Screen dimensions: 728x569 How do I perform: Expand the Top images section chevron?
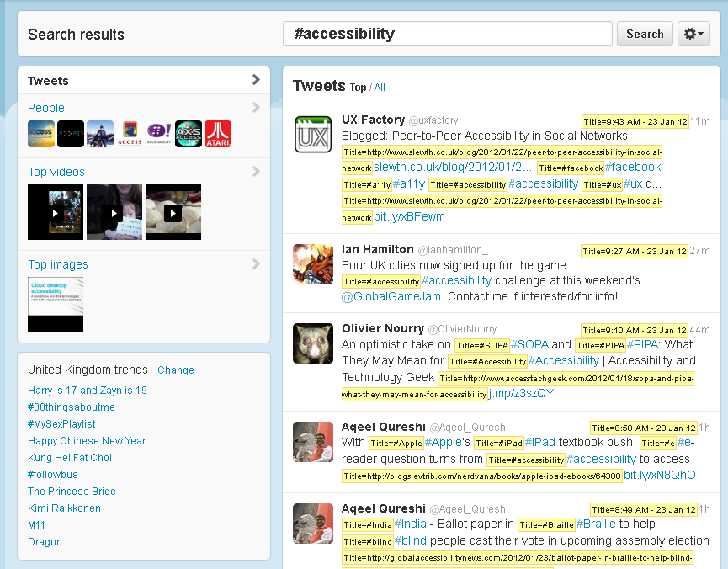256,264
